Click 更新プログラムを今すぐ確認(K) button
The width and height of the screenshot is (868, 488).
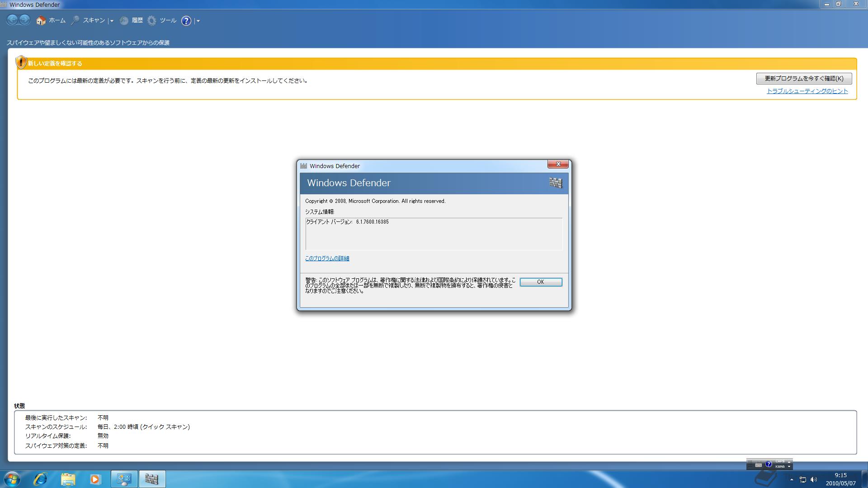804,79
